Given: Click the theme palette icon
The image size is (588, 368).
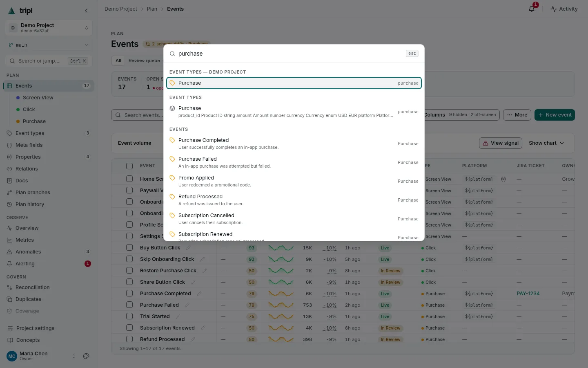Looking at the screenshot, I should tap(86, 356).
